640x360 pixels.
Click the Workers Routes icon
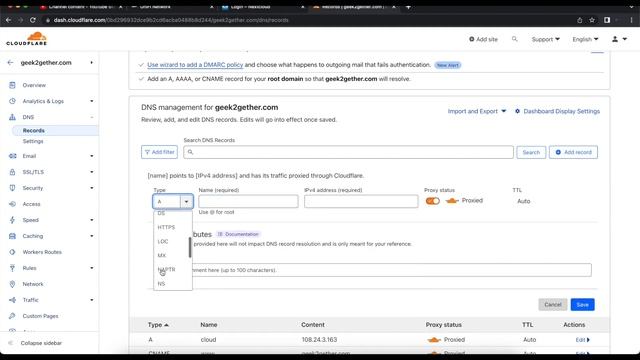click(12, 252)
